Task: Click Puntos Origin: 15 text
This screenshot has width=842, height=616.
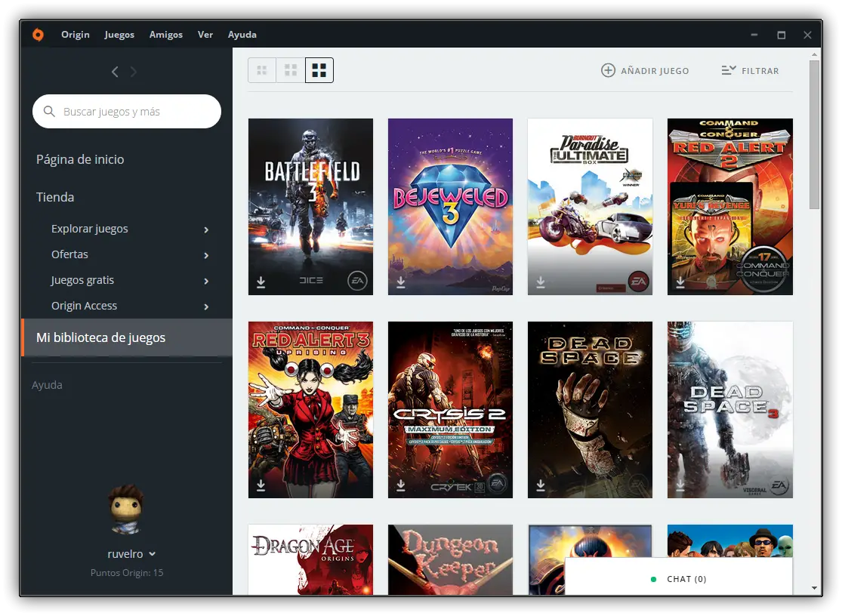Action: pos(127,572)
